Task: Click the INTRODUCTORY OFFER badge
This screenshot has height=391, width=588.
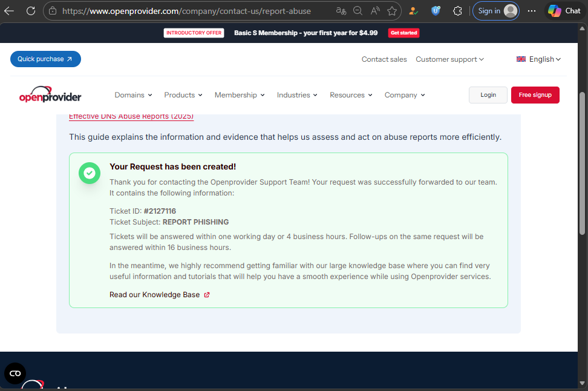Action: (x=194, y=33)
